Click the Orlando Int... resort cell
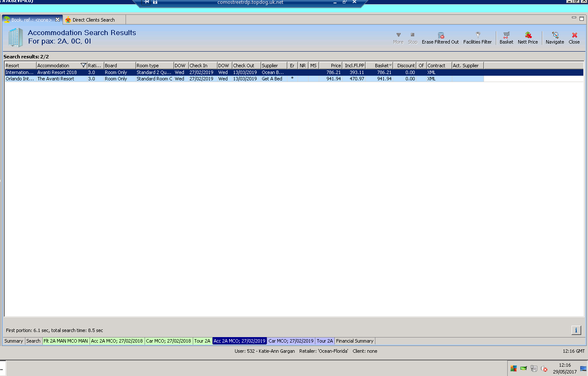 20,79
